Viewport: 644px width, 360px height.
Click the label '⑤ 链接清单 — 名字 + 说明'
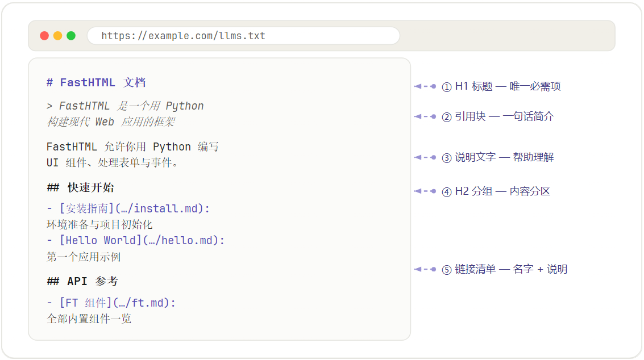[504, 269]
